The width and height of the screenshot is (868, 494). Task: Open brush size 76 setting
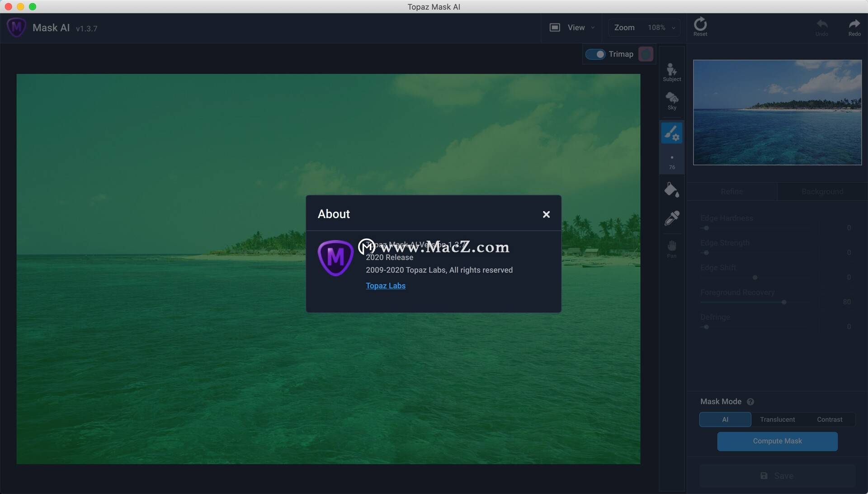672,162
